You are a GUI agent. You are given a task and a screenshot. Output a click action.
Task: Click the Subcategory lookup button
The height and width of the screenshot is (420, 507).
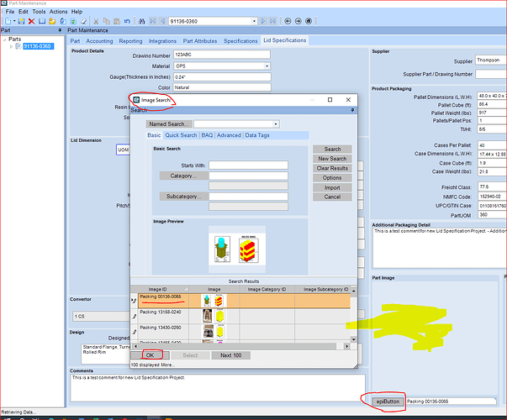coord(183,197)
